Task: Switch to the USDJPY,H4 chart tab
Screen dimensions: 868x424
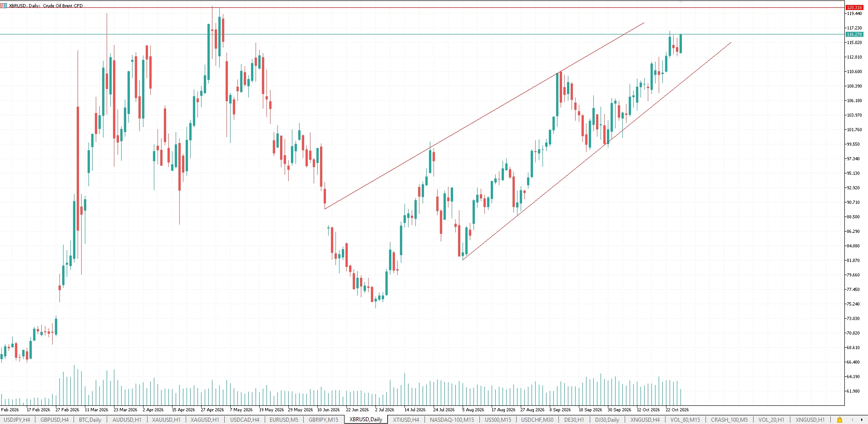Action: tap(17, 420)
